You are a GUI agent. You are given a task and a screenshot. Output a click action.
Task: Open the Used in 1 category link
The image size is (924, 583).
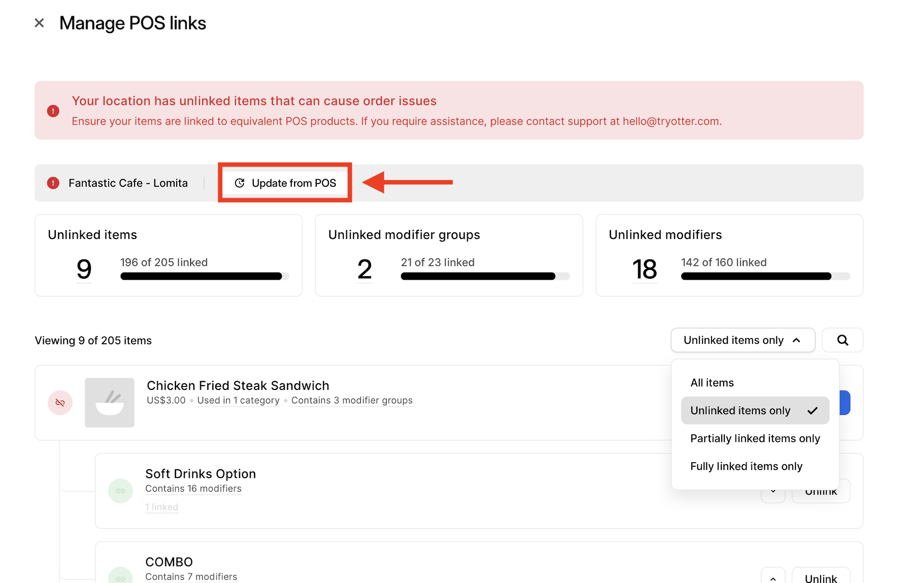238,401
